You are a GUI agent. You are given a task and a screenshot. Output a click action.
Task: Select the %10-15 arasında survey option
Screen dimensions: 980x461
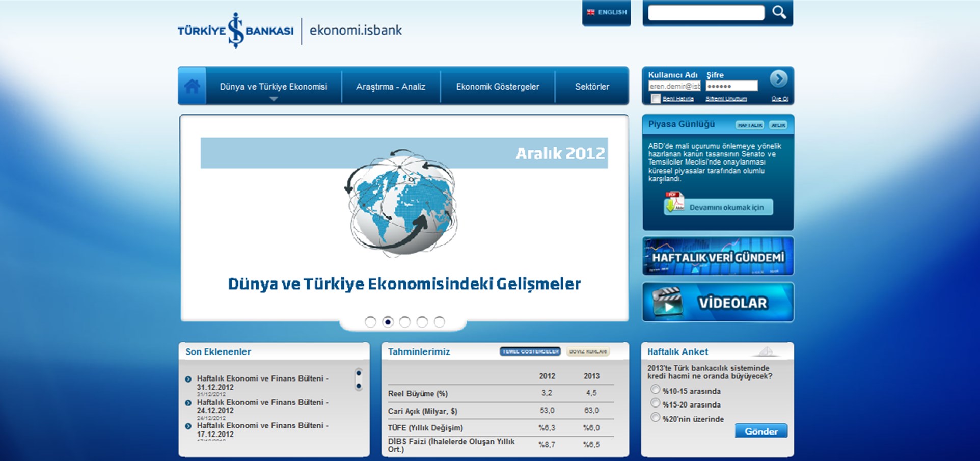coord(656,390)
